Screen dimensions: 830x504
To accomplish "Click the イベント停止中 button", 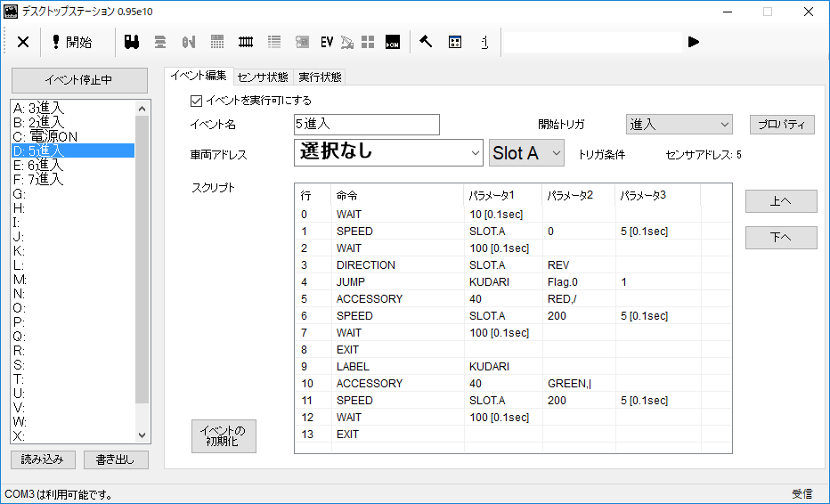I will pos(79,80).
